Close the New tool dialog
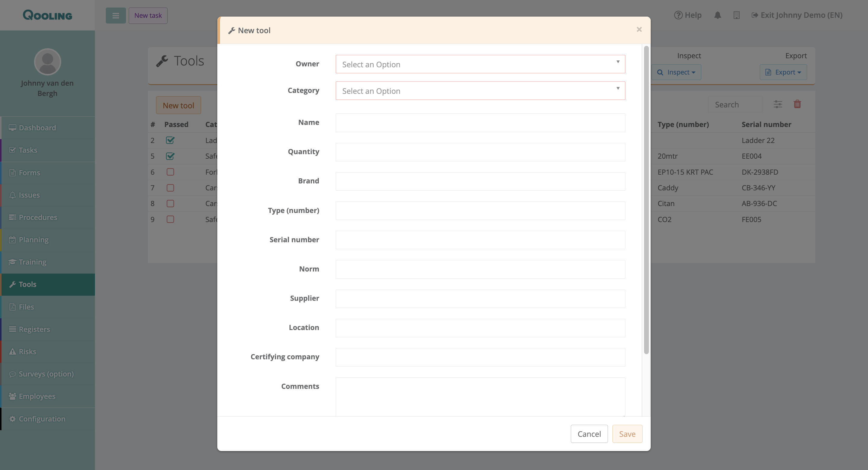This screenshot has width=868, height=470. click(639, 30)
